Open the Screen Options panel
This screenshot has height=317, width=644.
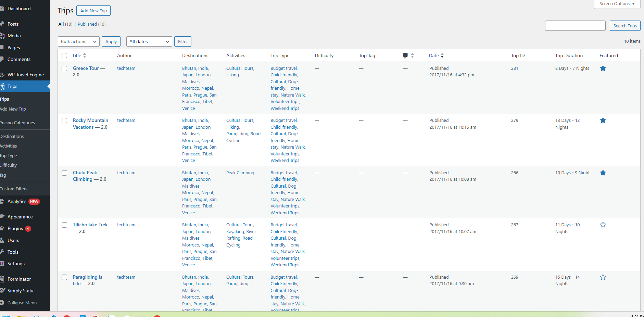(617, 4)
